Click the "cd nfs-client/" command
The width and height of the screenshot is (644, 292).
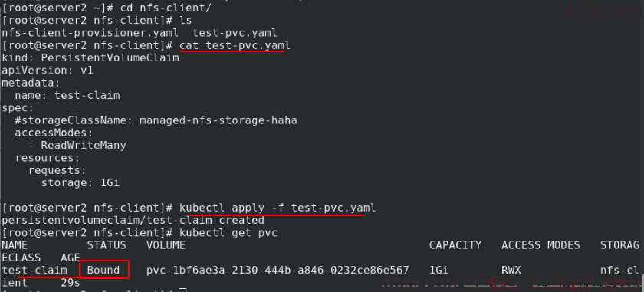click(x=166, y=8)
